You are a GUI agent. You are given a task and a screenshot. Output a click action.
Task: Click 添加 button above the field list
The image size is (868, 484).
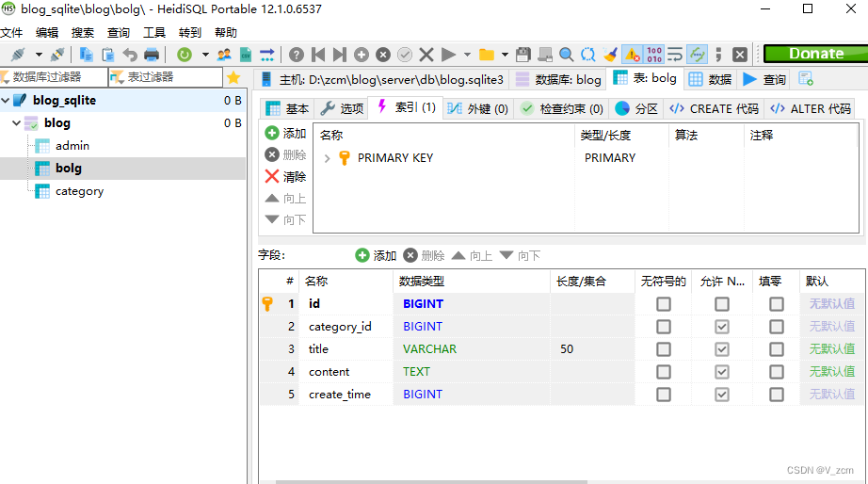[x=376, y=255]
